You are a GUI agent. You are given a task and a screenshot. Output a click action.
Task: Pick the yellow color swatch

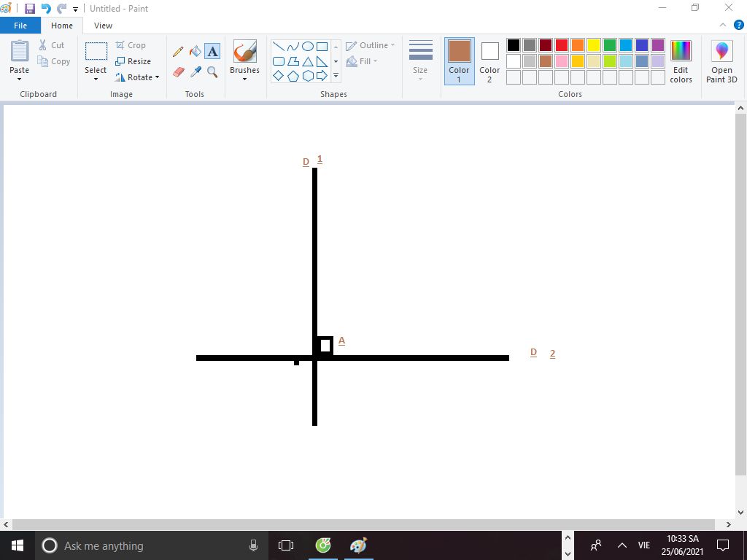click(594, 45)
